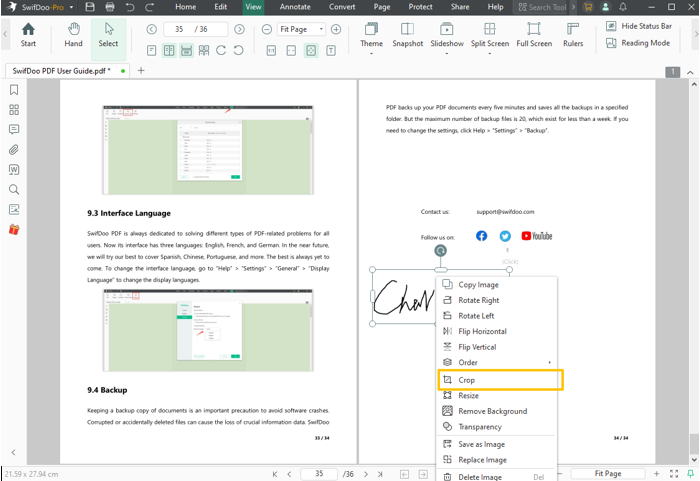Click Delete Image in context menu
Viewport: 700px width, 481px height.
496,476
